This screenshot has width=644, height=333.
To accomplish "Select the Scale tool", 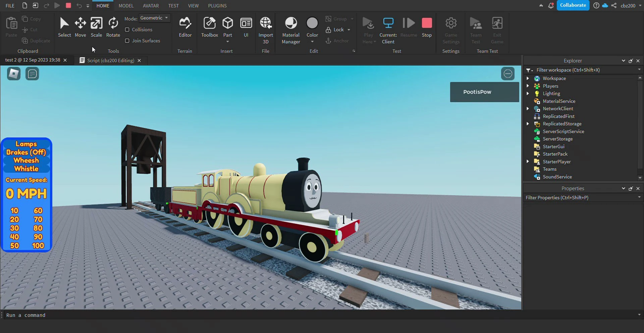I will click(x=96, y=27).
